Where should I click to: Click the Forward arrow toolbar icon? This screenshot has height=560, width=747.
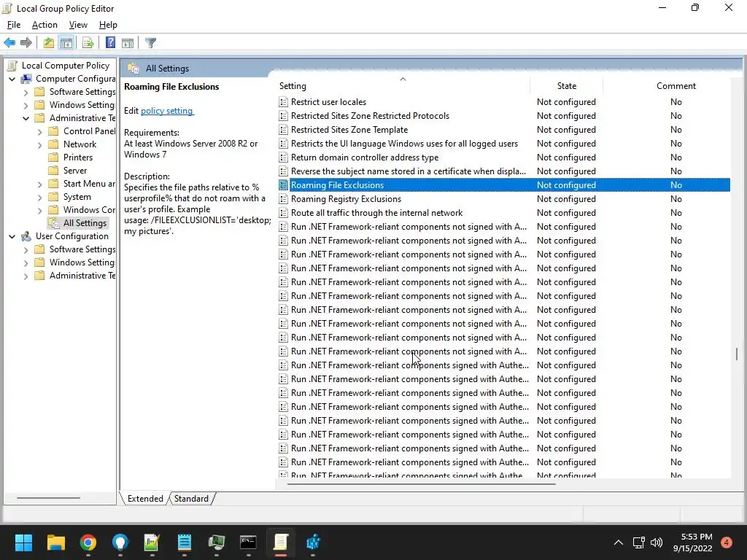[x=26, y=43]
